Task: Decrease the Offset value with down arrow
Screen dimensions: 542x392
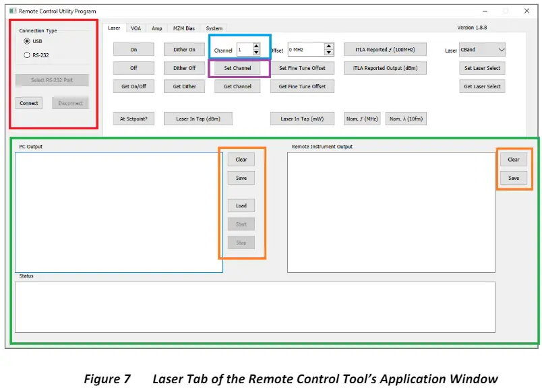Action: click(329, 53)
